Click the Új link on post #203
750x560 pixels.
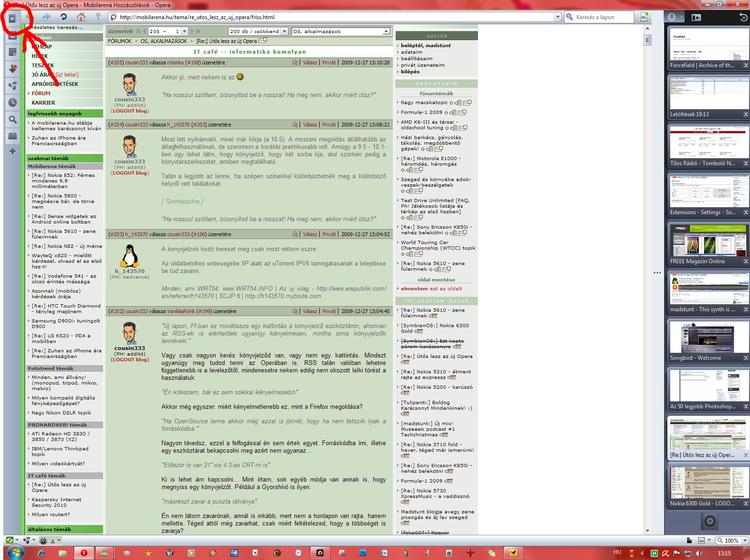(295, 234)
